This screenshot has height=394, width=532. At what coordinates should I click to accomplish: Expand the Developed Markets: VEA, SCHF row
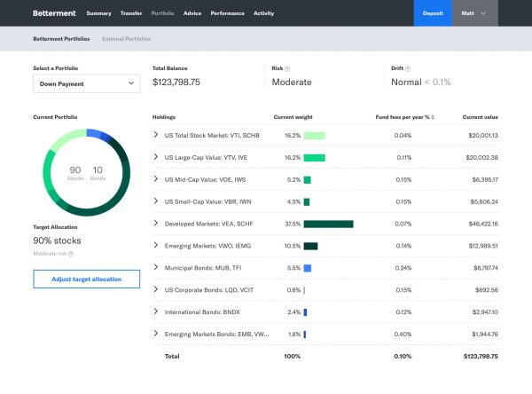[x=156, y=224]
